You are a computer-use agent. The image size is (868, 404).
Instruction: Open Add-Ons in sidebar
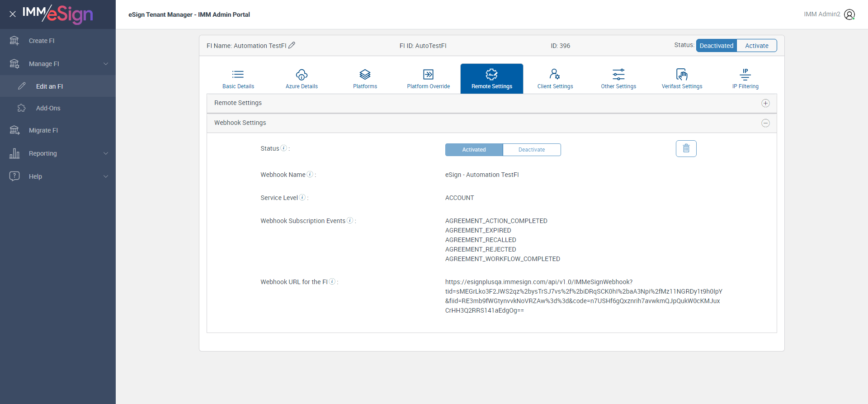coord(58,108)
